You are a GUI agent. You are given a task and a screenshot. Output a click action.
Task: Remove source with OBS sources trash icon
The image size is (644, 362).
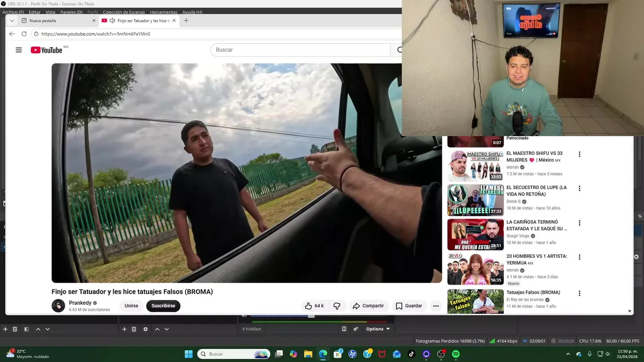pyautogui.click(x=134, y=329)
